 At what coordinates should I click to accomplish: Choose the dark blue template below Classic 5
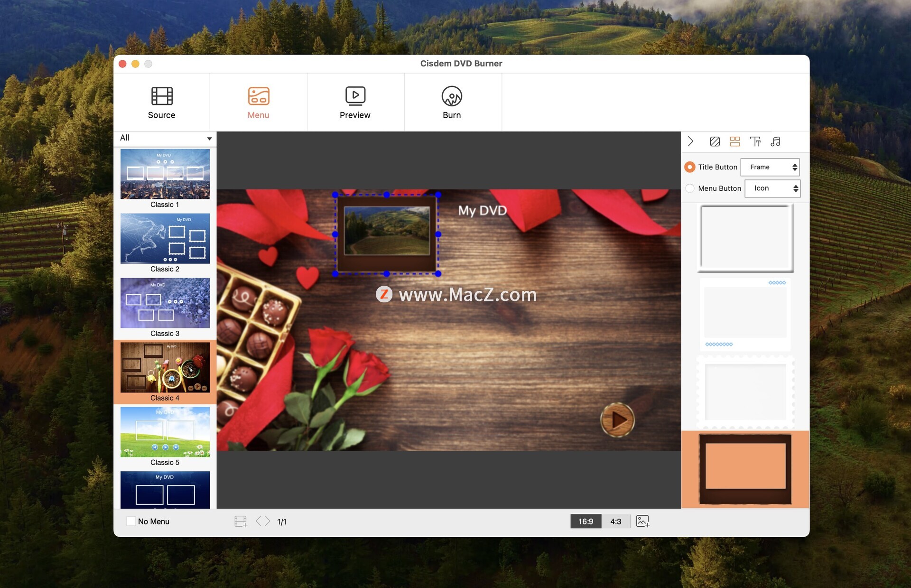point(165,490)
